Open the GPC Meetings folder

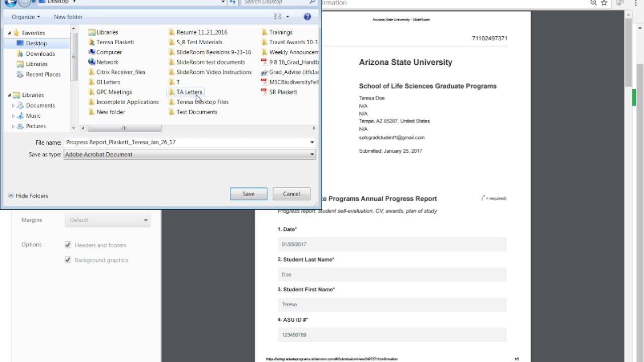110,92
